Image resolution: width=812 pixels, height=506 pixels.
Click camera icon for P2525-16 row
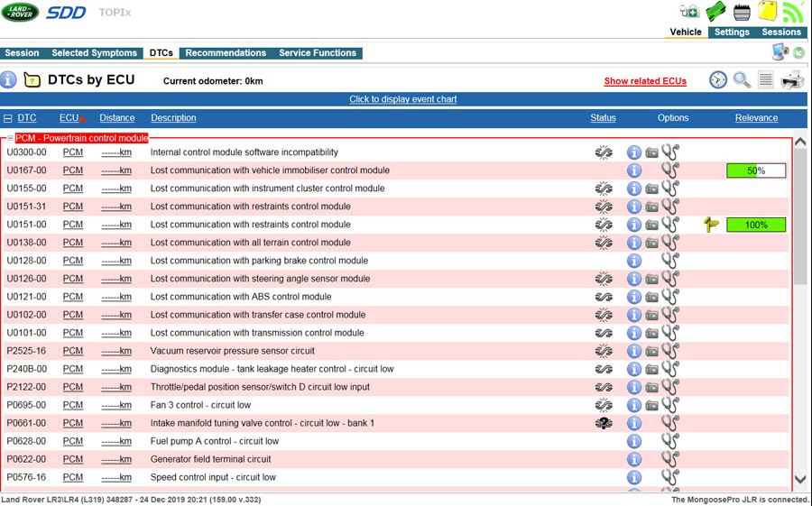pyautogui.click(x=652, y=352)
